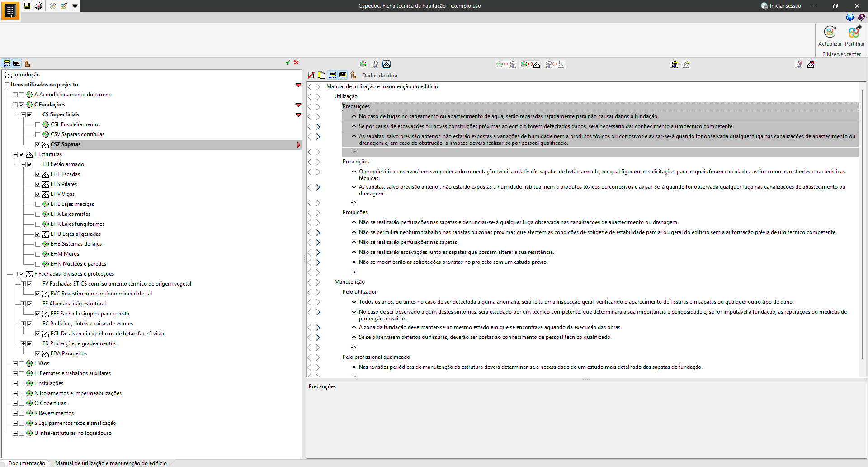The height and width of the screenshot is (467, 868).
Task: Toggle the CSL Ensoleiramentos checkbox
Action: pos(38,124)
